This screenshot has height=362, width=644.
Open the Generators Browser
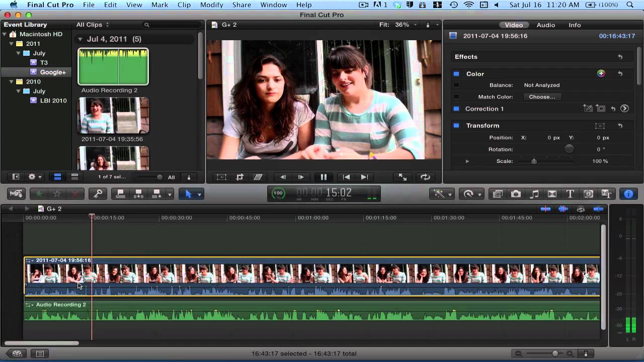[x=588, y=194]
